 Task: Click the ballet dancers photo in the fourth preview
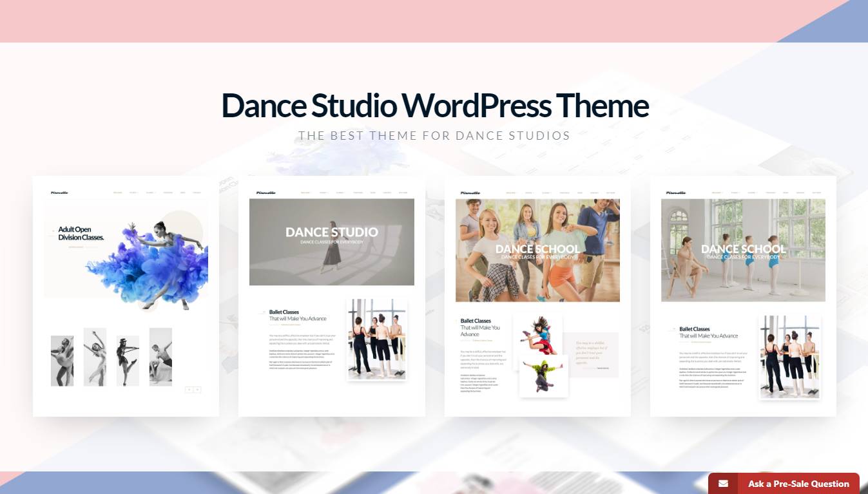tap(790, 357)
